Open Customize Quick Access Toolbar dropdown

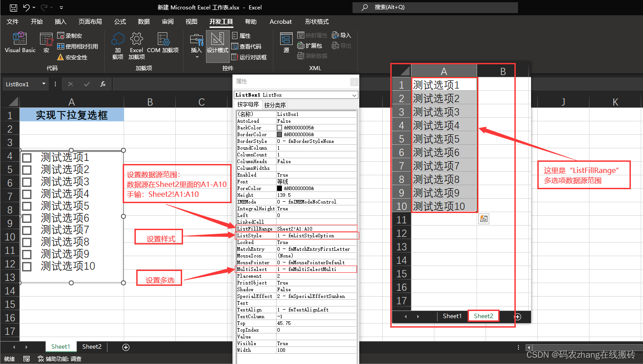click(62, 8)
